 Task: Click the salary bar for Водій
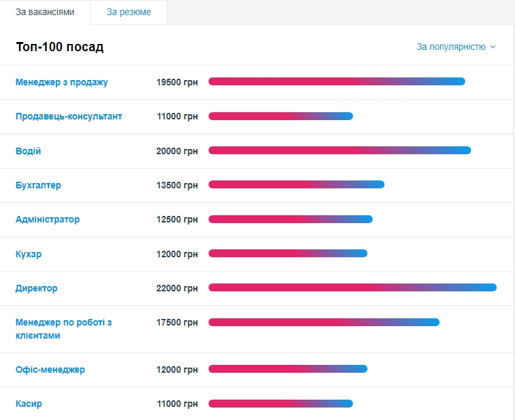click(339, 150)
